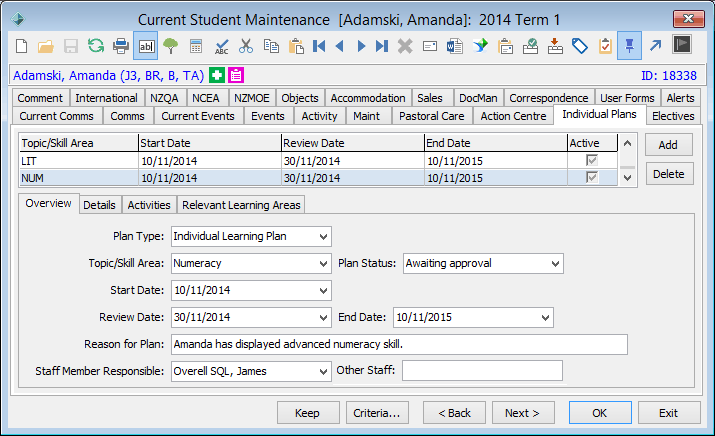
Task: Click the Copy pages icon
Action: tap(271, 46)
